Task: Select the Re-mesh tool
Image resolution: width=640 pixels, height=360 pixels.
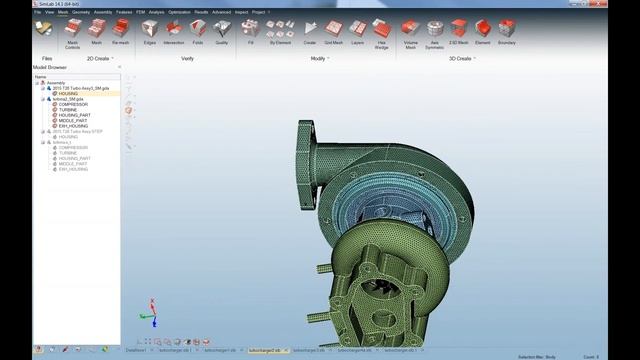Action: pos(120,32)
